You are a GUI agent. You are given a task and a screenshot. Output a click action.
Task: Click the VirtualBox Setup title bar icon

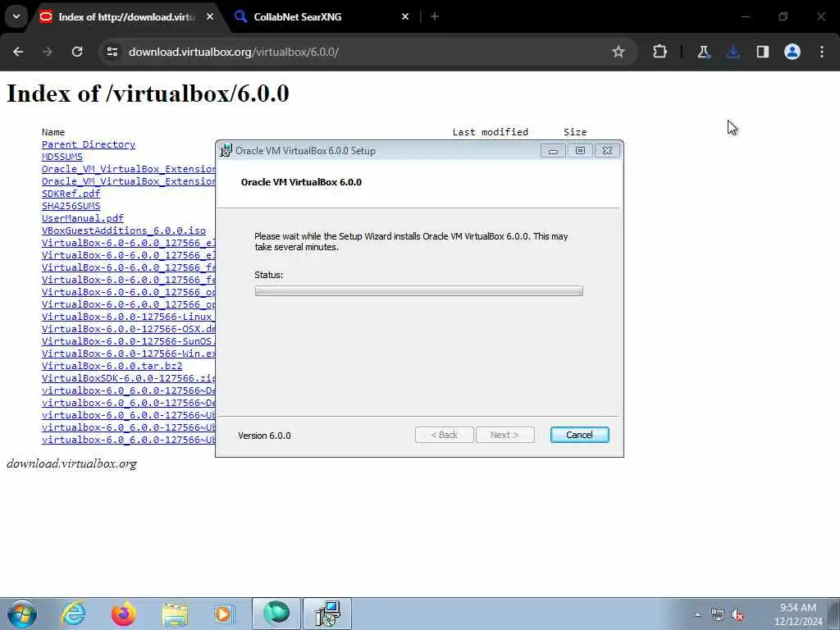[x=226, y=151]
